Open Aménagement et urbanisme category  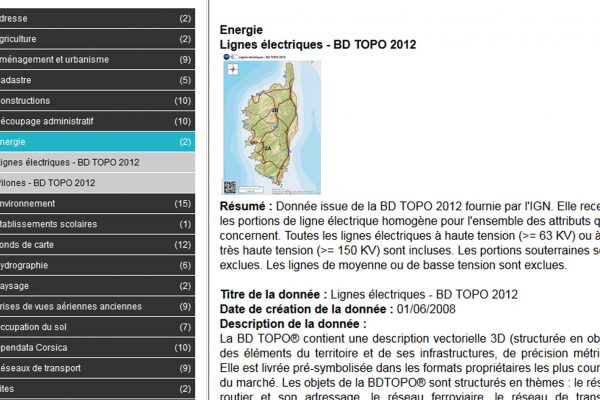pos(97,59)
